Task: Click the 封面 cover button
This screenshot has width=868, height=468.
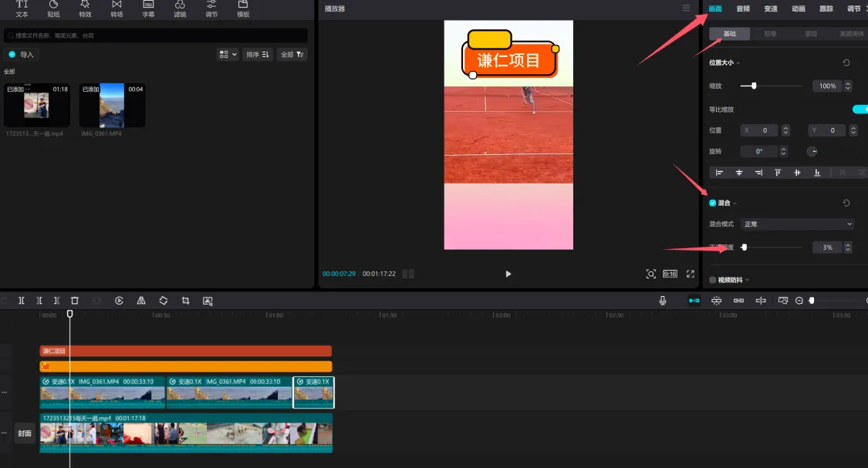Action: coord(25,433)
